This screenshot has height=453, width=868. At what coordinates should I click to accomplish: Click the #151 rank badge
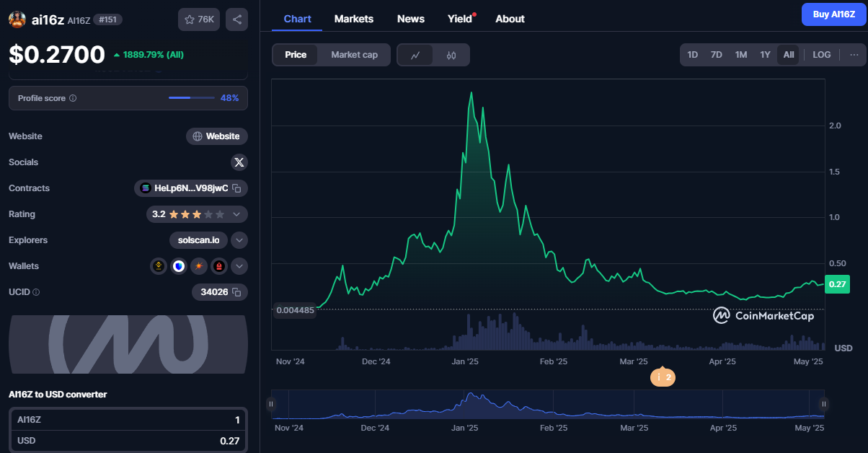[108, 19]
